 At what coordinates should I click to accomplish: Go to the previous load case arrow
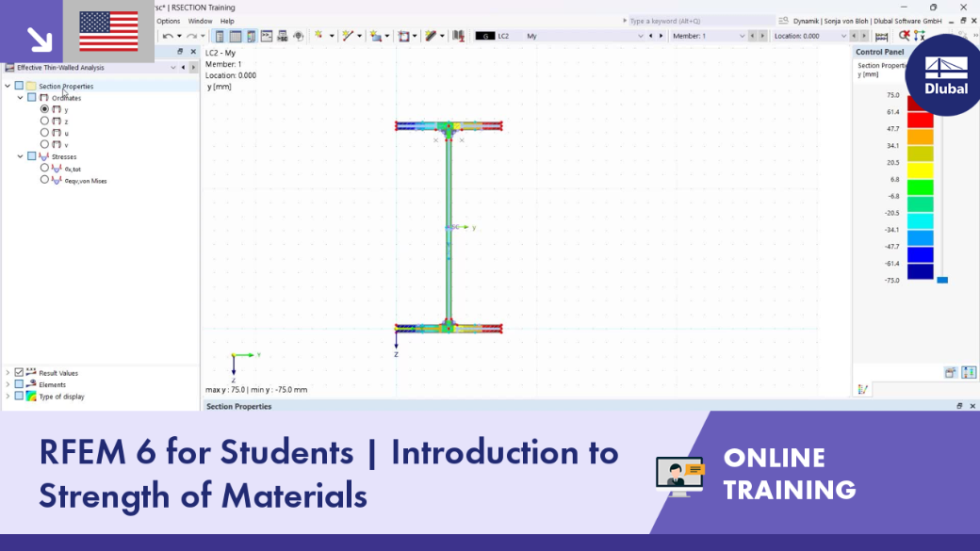tap(650, 36)
